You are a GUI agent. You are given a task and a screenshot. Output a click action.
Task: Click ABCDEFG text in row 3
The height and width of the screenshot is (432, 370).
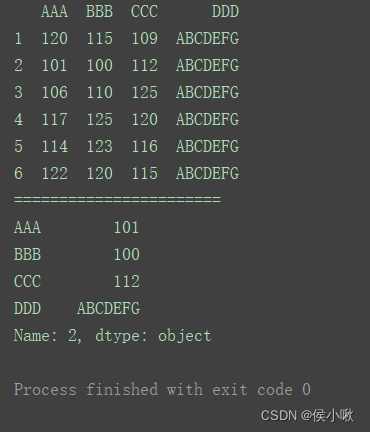208,92
